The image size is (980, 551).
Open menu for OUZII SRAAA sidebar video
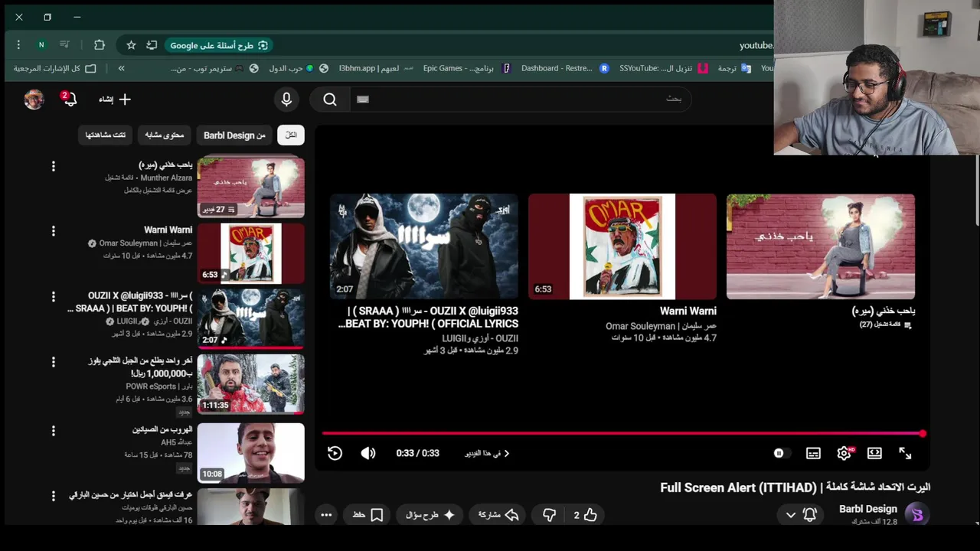click(53, 296)
